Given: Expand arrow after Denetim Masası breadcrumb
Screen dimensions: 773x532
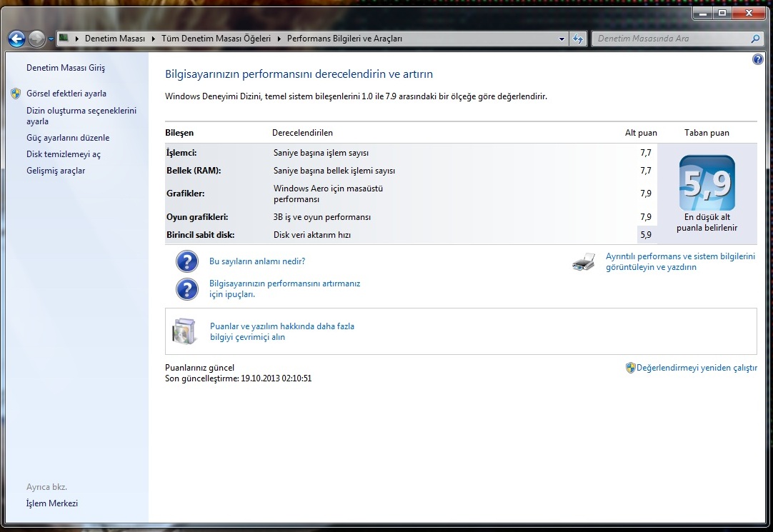Looking at the screenshot, I should [153, 39].
